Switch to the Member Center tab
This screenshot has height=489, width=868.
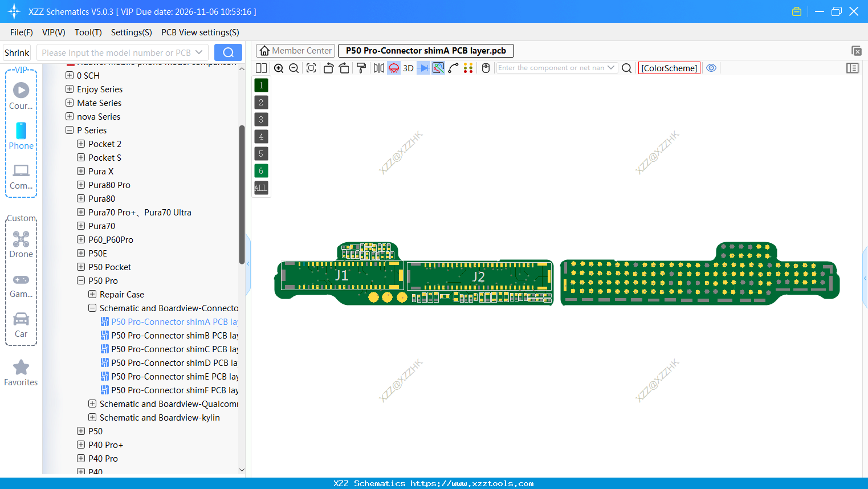pos(295,50)
